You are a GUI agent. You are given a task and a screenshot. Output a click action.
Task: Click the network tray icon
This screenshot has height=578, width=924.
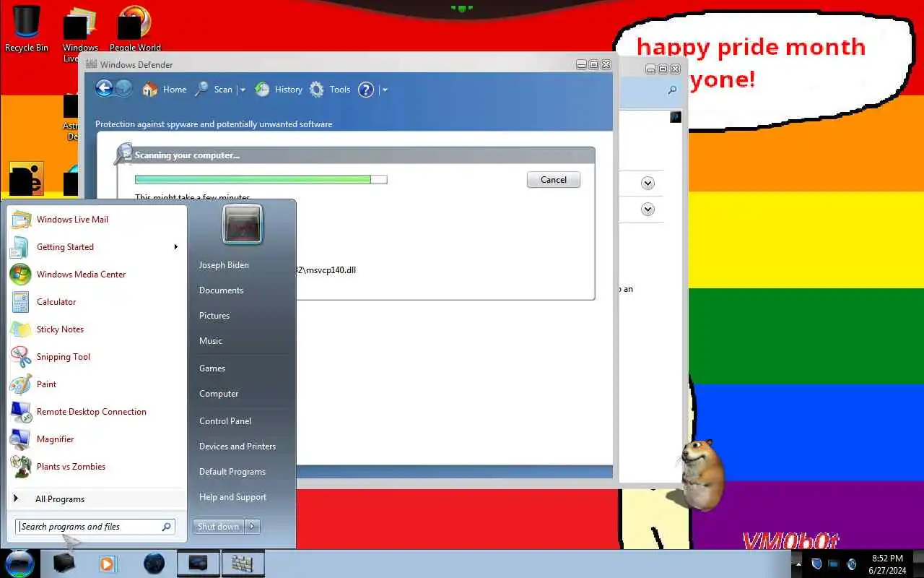point(834,564)
